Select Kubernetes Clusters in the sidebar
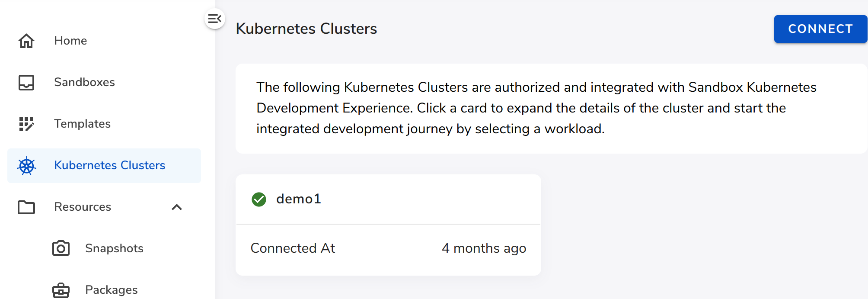The image size is (868, 299). (104, 166)
